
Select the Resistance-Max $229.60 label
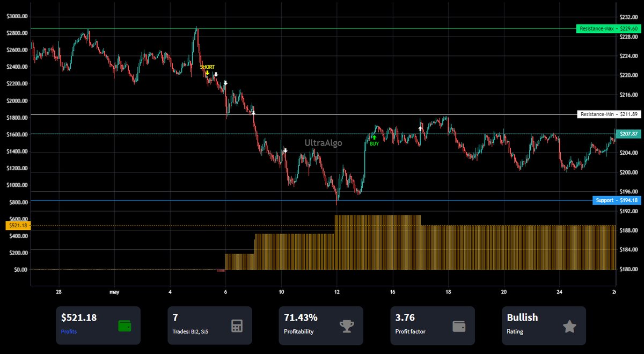tap(609, 28)
